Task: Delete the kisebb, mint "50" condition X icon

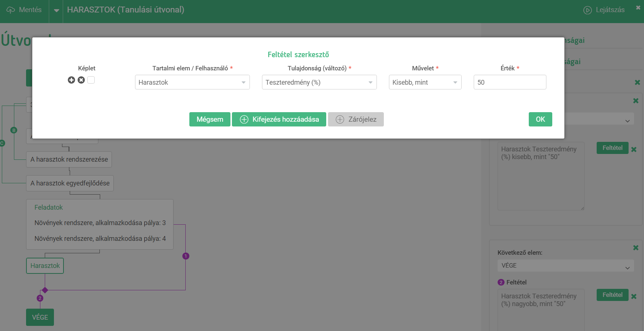Action: click(x=634, y=149)
